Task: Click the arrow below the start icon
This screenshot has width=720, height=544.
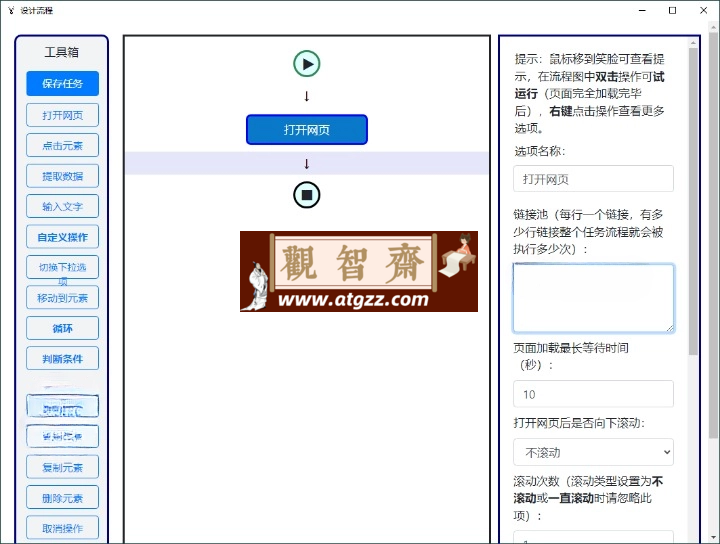Action: (307, 96)
